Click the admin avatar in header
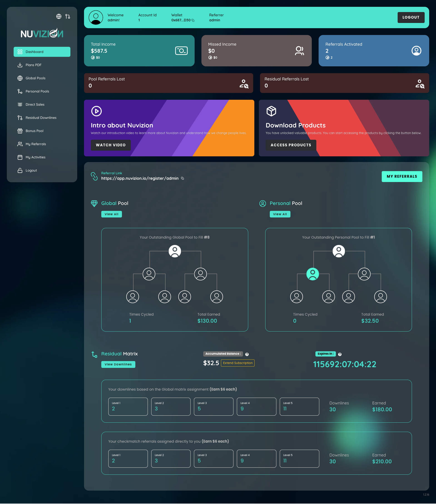The width and height of the screenshot is (436, 504). click(96, 17)
